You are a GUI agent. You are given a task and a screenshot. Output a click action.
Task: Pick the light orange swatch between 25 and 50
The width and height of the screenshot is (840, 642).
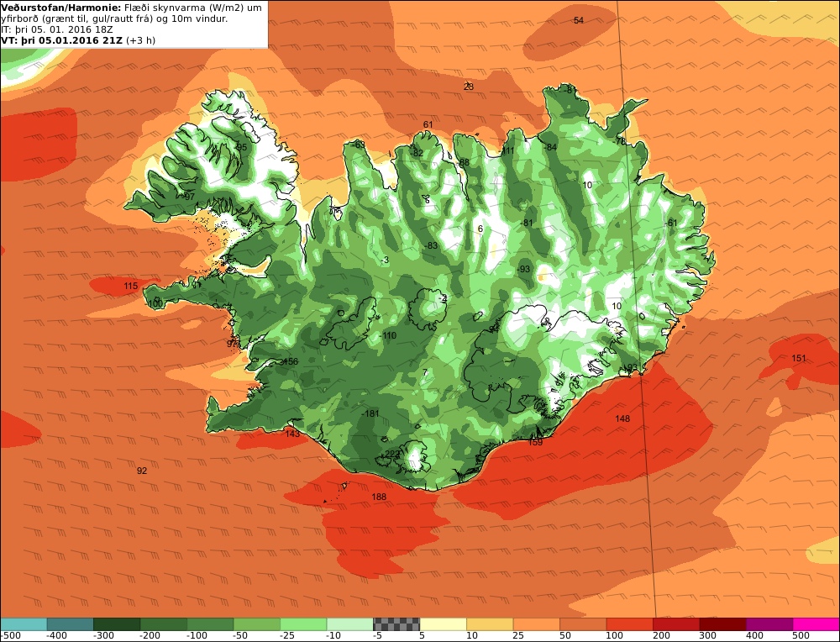click(536, 624)
